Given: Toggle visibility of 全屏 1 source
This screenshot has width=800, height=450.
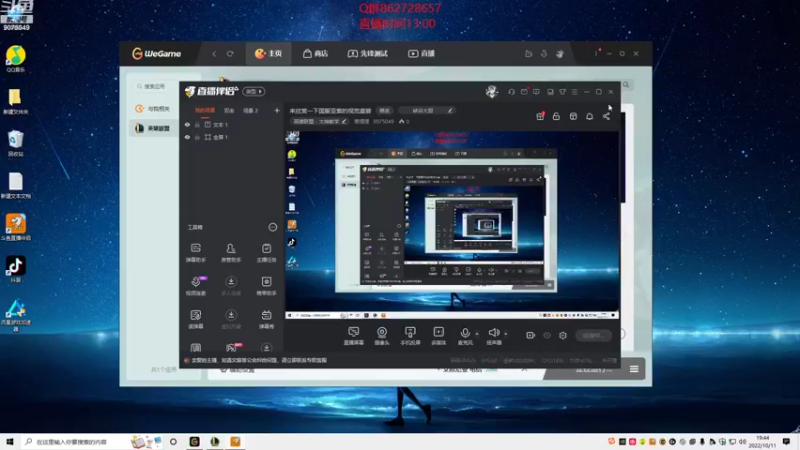Looking at the screenshot, I should pos(187,137).
